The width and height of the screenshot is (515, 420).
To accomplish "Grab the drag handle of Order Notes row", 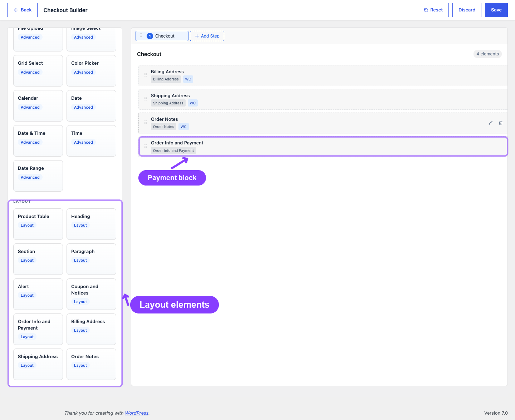I will click(146, 123).
